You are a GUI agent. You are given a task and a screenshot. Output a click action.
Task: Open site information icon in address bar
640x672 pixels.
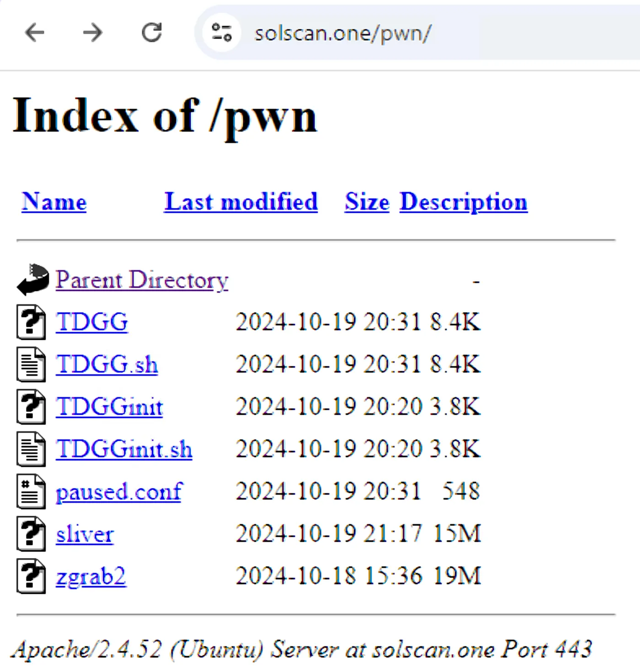(x=222, y=32)
